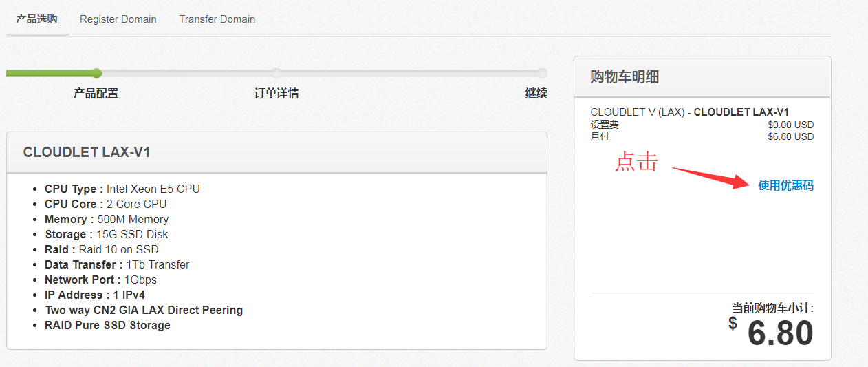The height and width of the screenshot is (367, 868).
Task: Click the Two way CN2 GIA list item
Action: [144, 310]
